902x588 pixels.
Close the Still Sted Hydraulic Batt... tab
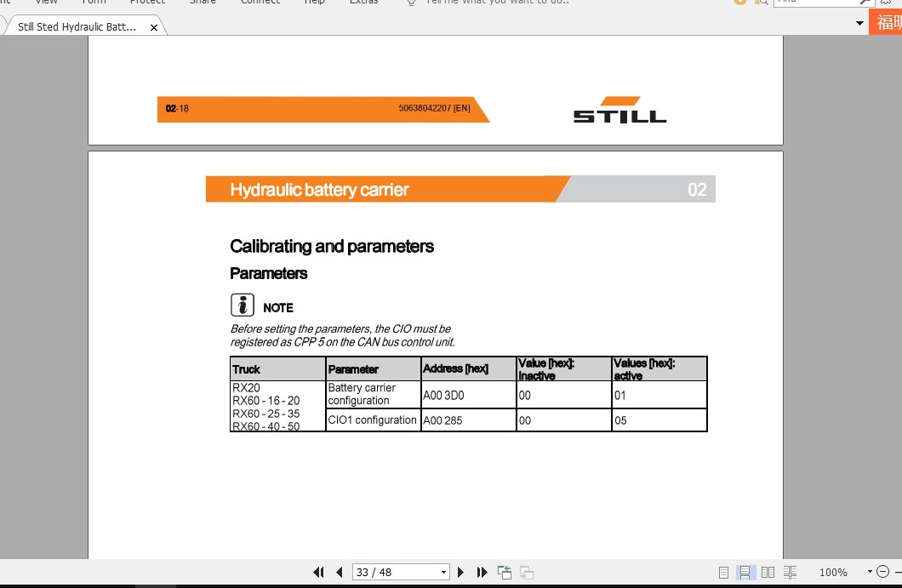pos(153,27)
